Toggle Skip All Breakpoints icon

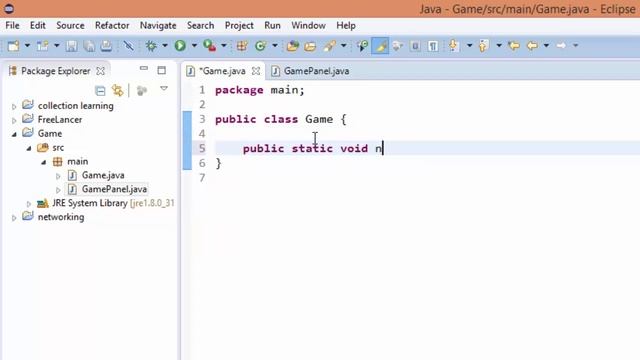click(x=128, y=46)
